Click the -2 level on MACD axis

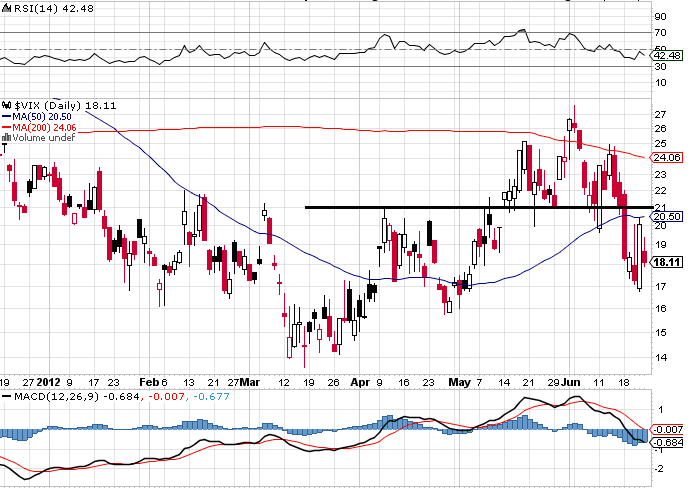pyautogui.click(x=659, y=469)
